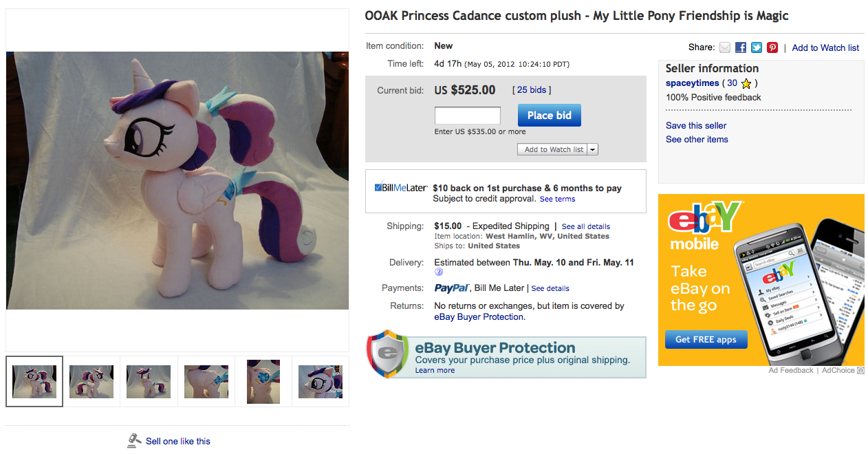The height and width of the screenshot is (454, 868).
Task: Open the 25 bids history link
Action: [532, 90]
